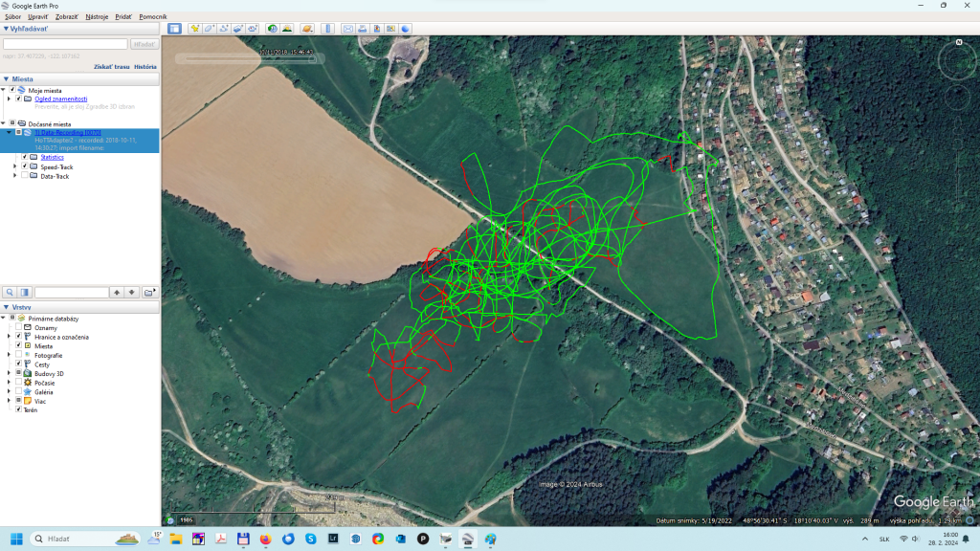Expand the Speed-Track tree item
The height and width of the screenshot is (551, 980).
coord(15,166)
